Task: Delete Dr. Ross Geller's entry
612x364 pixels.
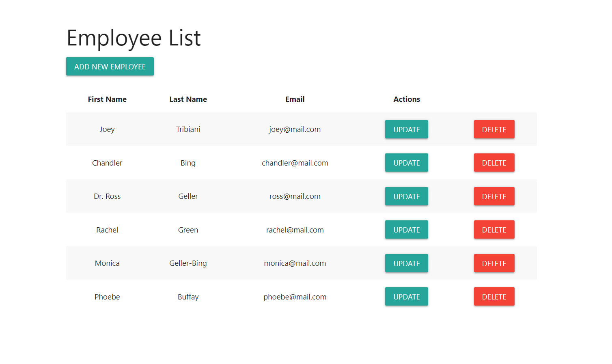Action: [494, 196]
